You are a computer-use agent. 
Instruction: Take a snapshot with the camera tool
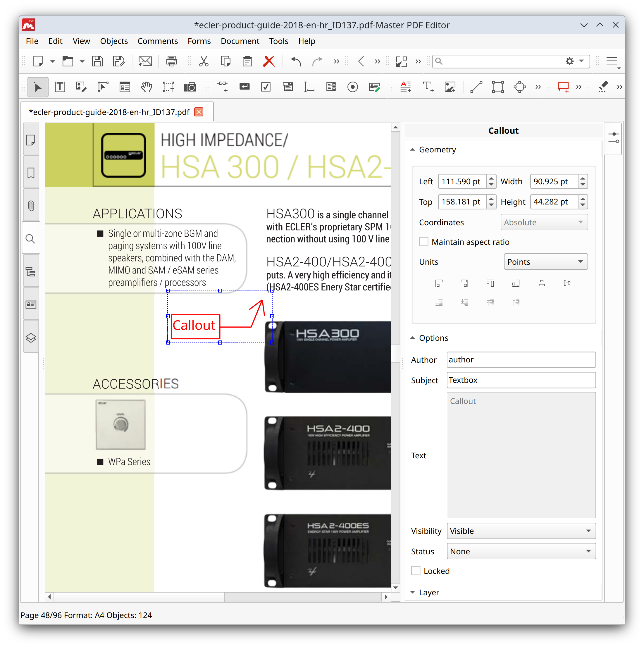point(190,87)
